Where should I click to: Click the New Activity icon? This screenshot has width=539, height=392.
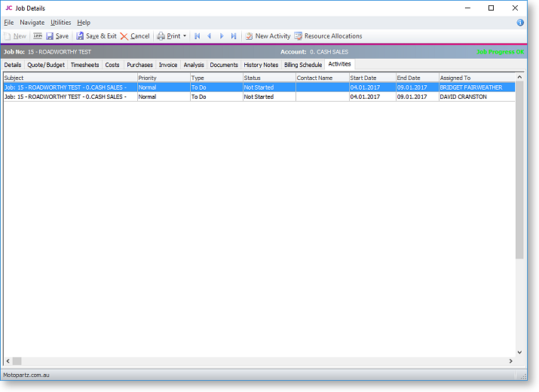[249, 36]
